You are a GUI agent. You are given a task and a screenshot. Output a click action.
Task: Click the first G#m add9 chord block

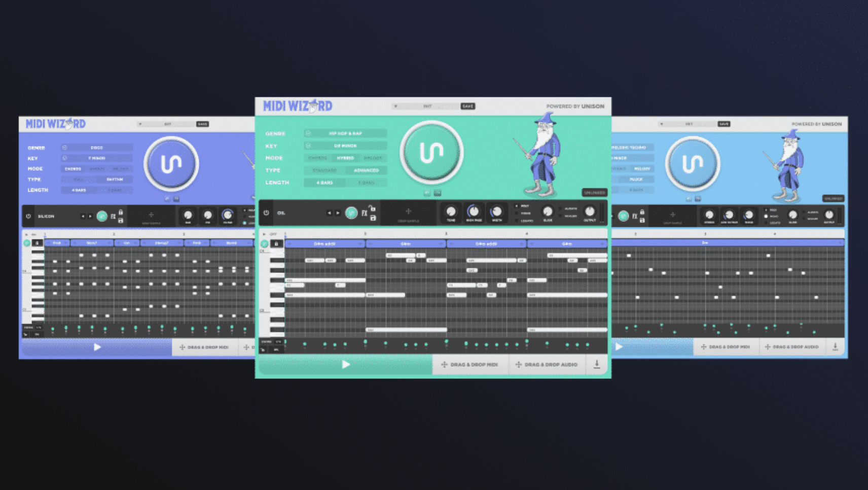[324, 244]
